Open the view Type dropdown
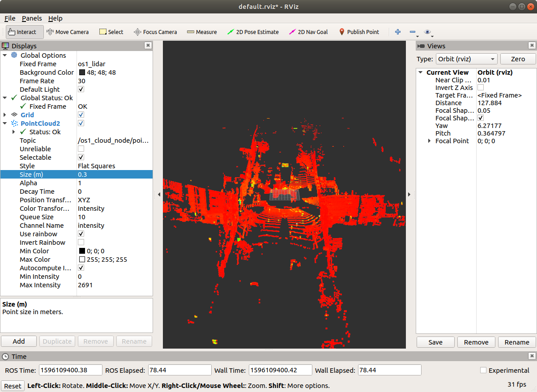The height and width of the screenshot is (392, 537). coord(467,59)
